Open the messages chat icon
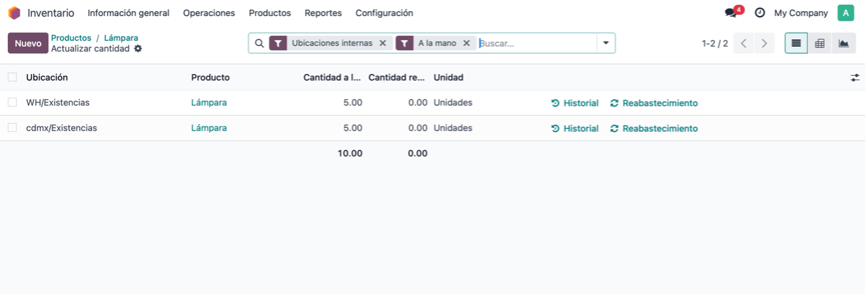 [732, 13]
